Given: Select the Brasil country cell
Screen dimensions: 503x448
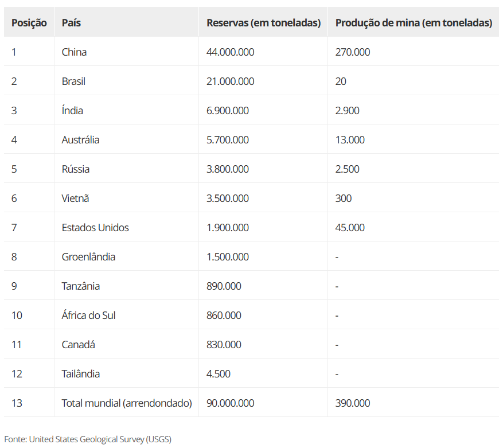Looking at the screenshot, I should (x=73, y=81).
